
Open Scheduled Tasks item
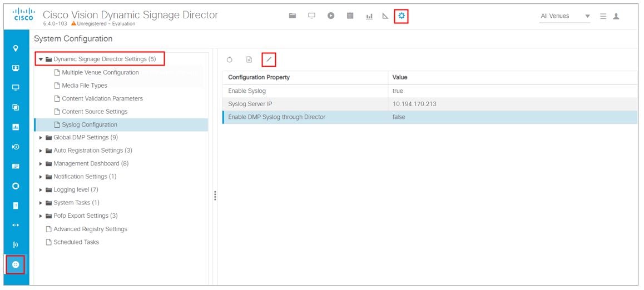pos(76,242)
